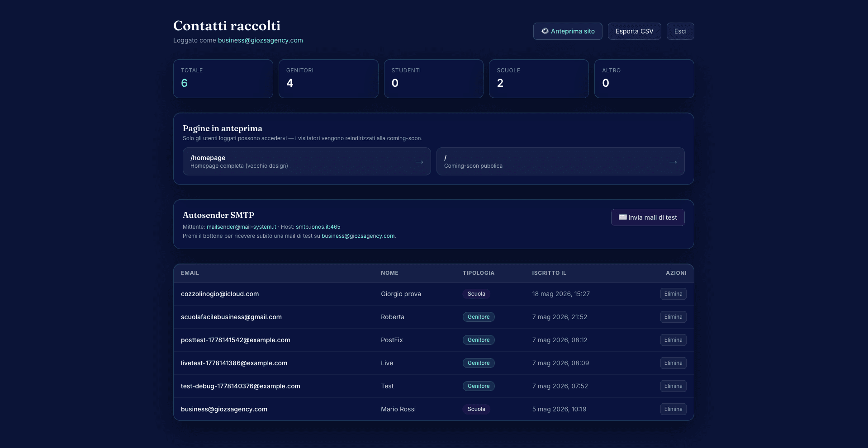Click the Genitore badge in Roberta row

coord(479,317)
